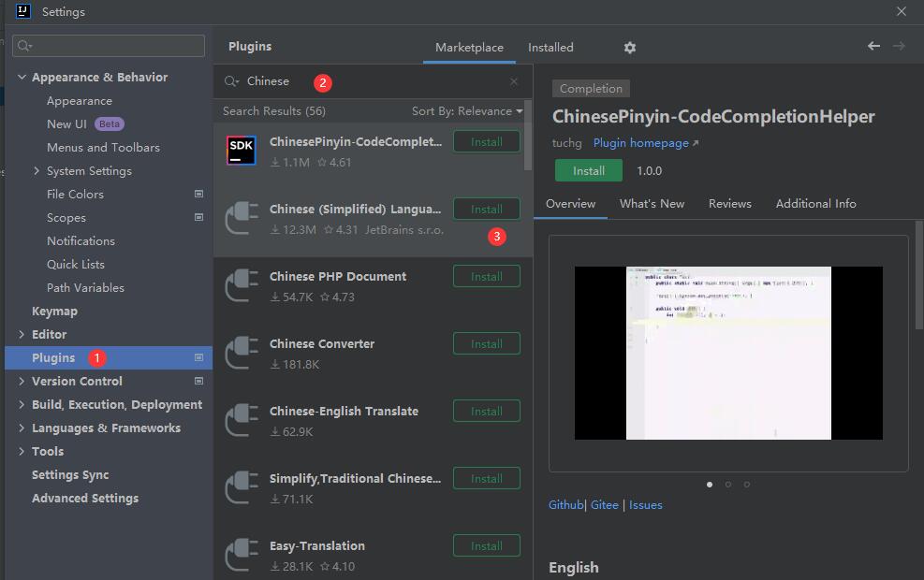Open the Reviews tab
This screenshot has width=924, height=580.
point(729,204)
